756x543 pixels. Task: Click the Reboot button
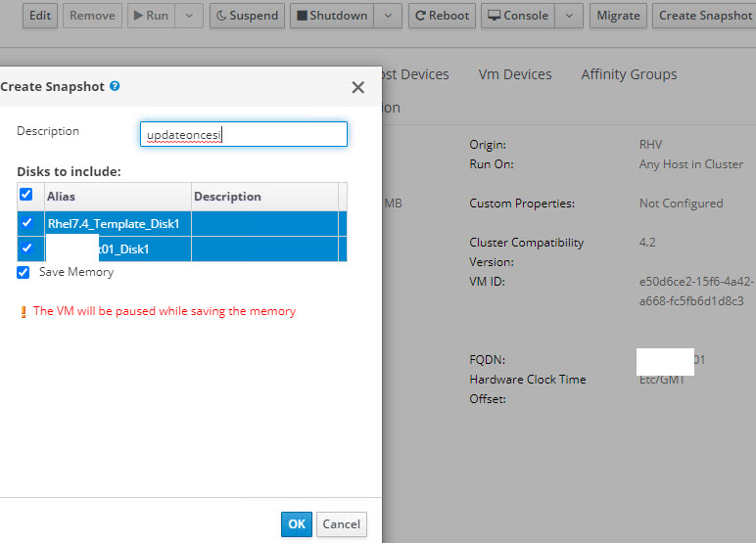(x=441, y=16)
